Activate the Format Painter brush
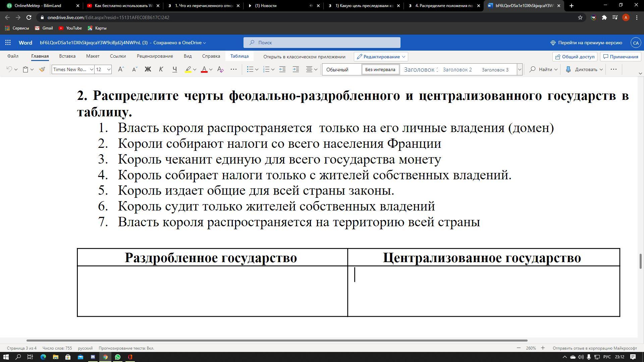 tap(42, 69)
